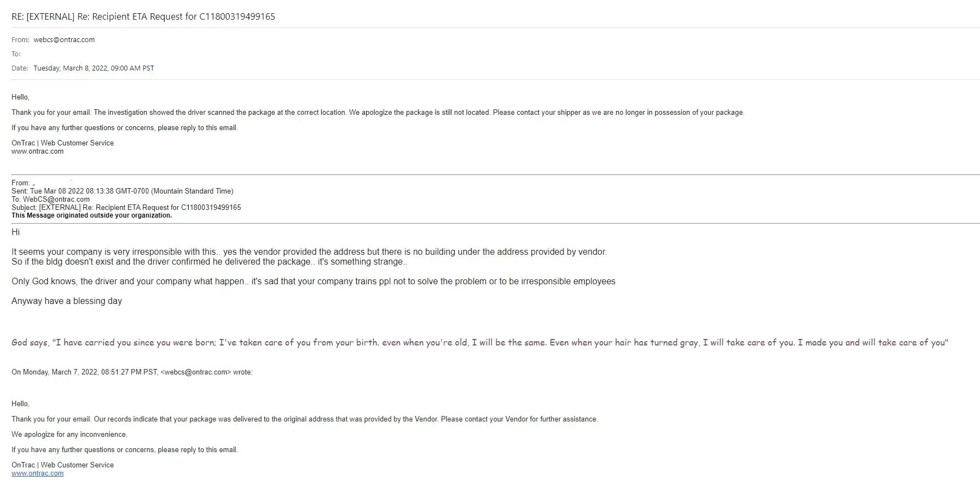
Task: Click <webcs@ontrac.com> in the "On Monday" line
Action: click(195, 372)
